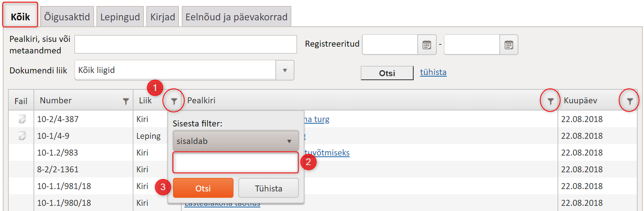This screenshot has width=644, height=211.
Task: Focus the Pealkiri, sisu või metaandmed field
Action: [x=186, y=44]
